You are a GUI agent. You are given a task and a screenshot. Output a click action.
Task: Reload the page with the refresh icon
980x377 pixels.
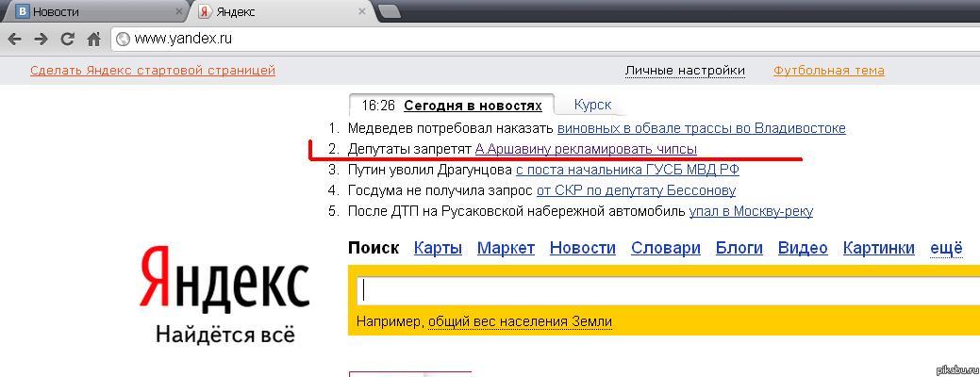click(x=67, y=39)
